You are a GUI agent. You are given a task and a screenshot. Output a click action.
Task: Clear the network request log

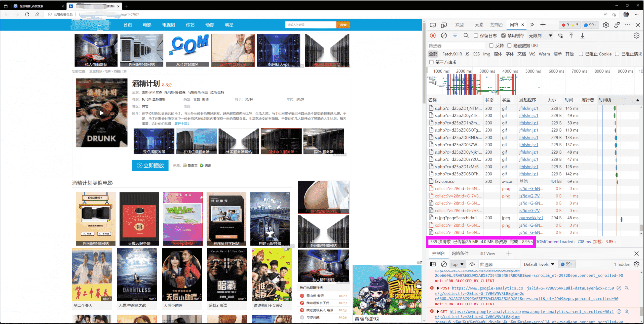[444, 36]
